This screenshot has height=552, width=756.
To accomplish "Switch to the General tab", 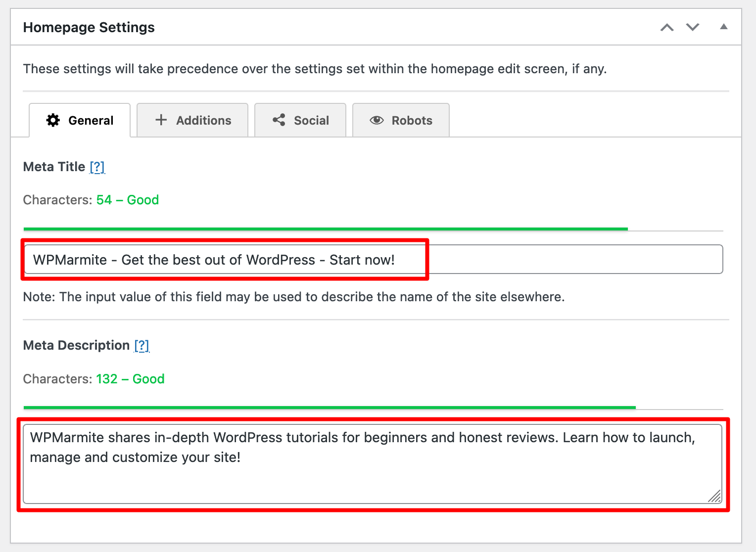I will 80,120.
